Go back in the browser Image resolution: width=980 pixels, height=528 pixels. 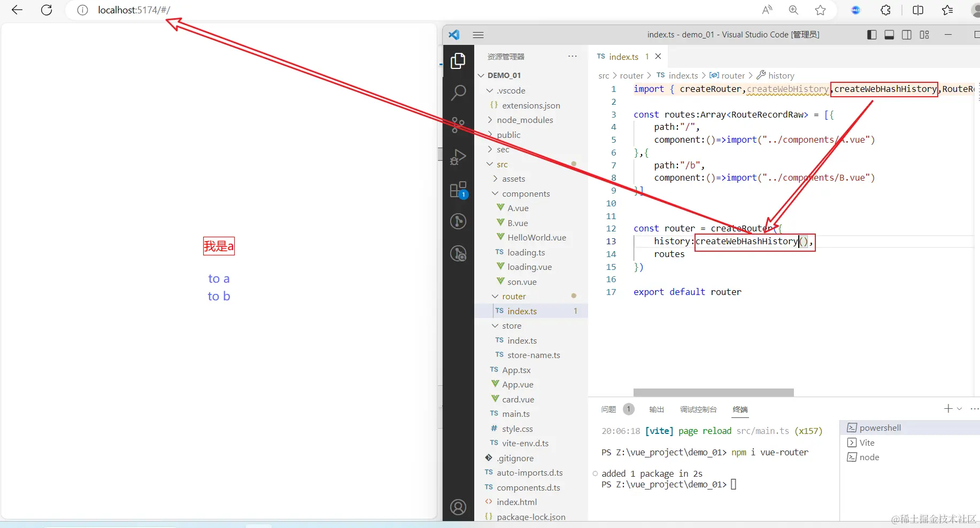pos(17,10)
